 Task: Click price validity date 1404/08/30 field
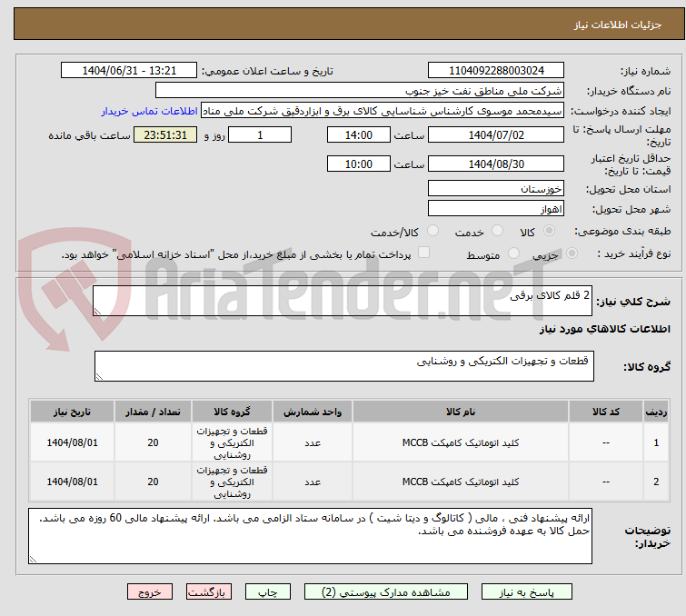tap(496, 164)
